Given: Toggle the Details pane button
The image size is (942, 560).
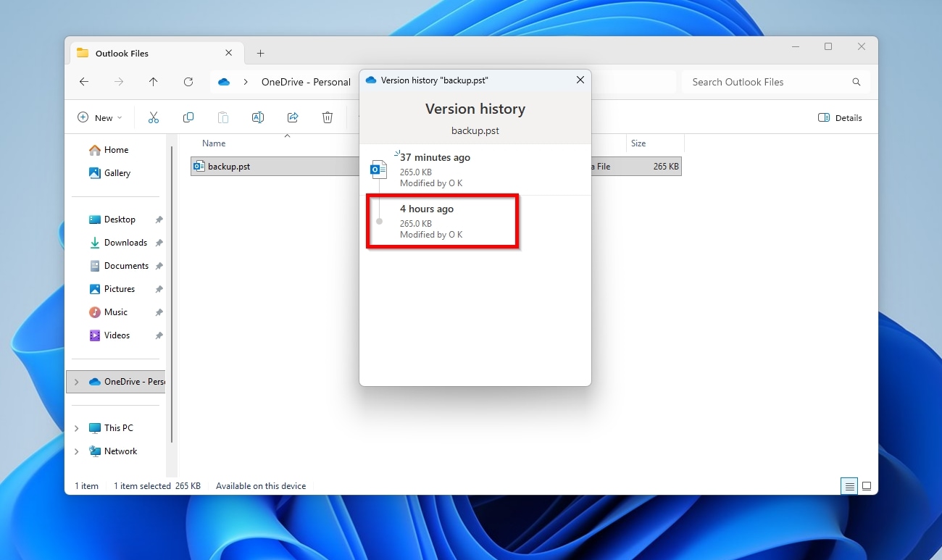Looking at the screenshot, I should (840, 117).
